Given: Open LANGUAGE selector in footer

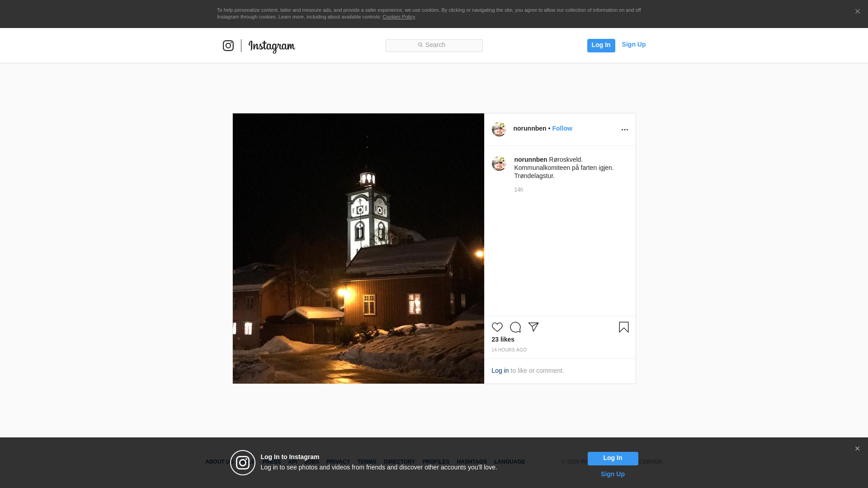Looking at the screenshot, I should click(x=509, y=462).
